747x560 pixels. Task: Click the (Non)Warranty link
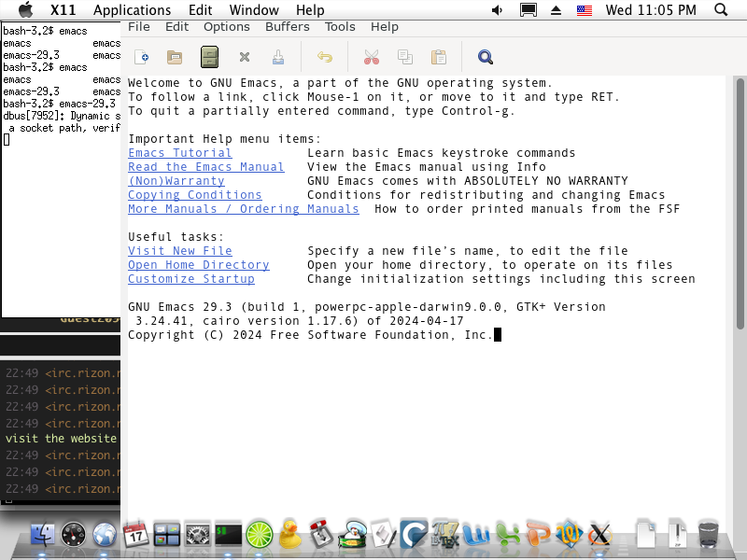[176, 181]
